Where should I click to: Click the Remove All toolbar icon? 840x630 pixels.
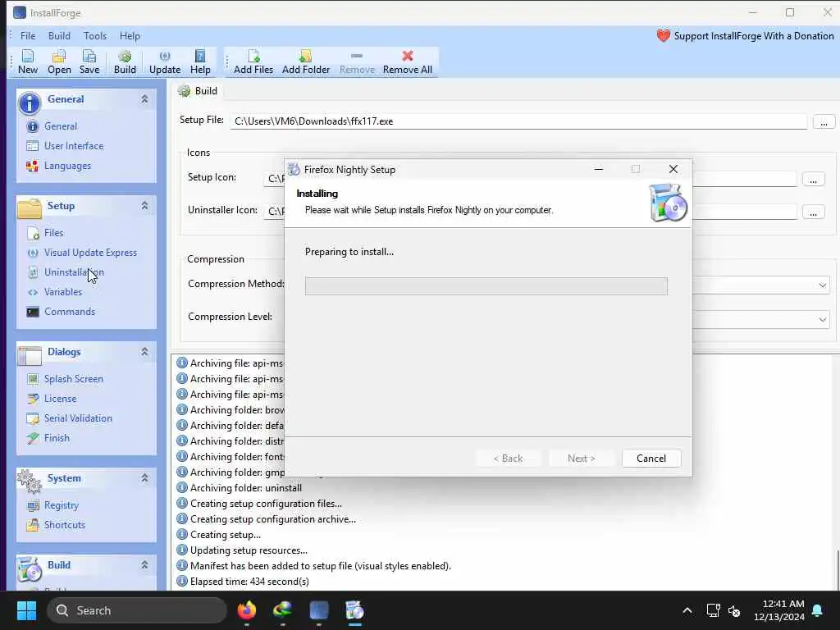click(x=408, y=62)
